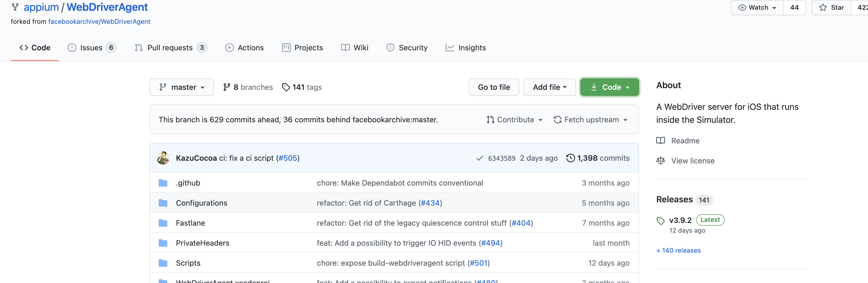Expand the Add file menu

549,87
